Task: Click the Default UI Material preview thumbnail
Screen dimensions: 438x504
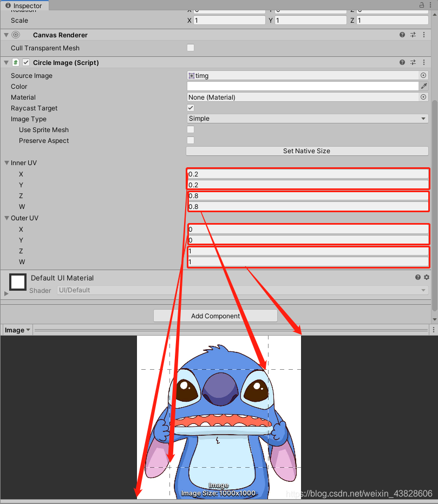Action: tap(18, 282)
